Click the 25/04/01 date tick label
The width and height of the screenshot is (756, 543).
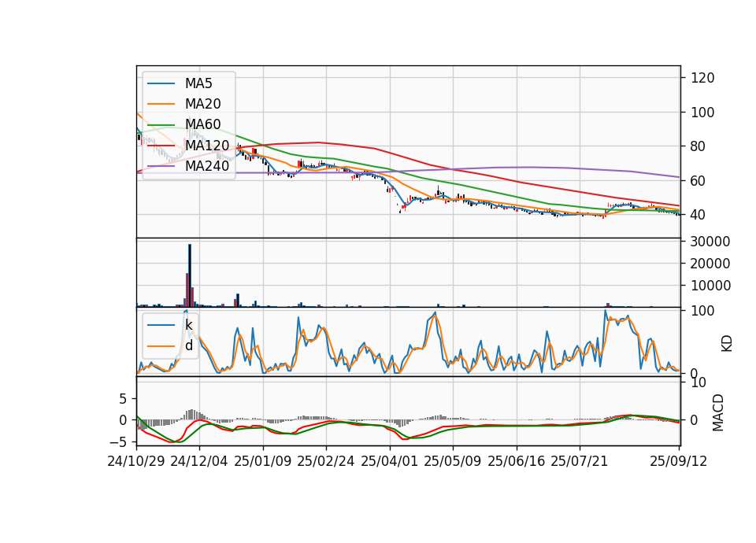389,462
